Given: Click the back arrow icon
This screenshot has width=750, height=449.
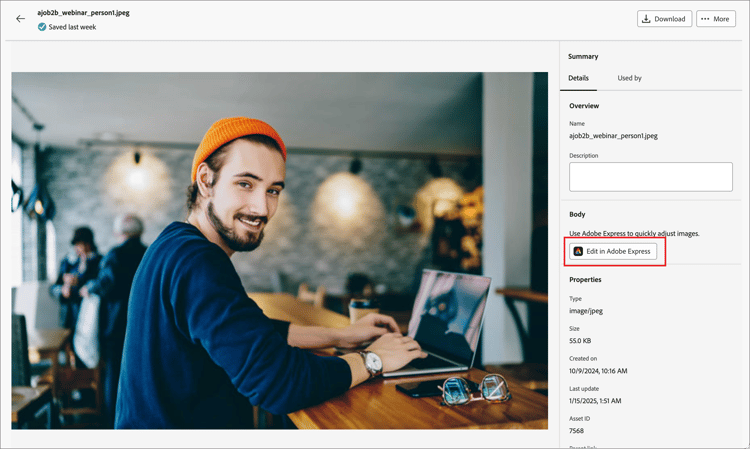Looking at the screenshot, I should tap(20, 19).
